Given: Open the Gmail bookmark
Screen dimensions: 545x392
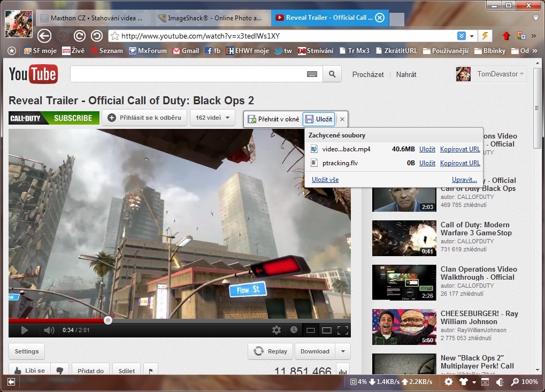Looking at the screenshot, I should pos(186,51).
